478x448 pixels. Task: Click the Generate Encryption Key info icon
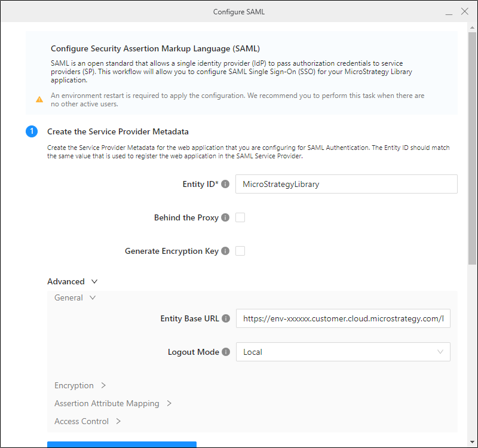225,251
